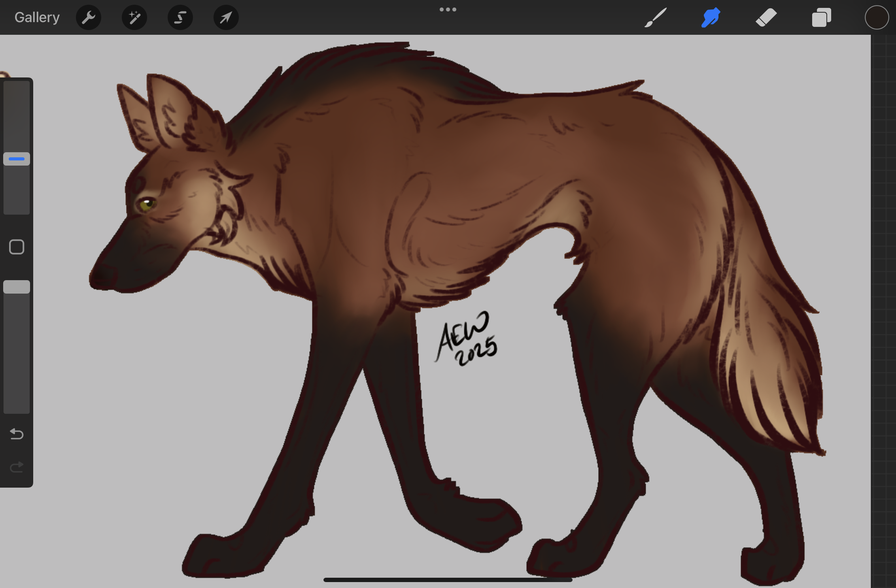The image size is (896, 588).
Task: Select the Smudge tool
Action: coord(711,17)
